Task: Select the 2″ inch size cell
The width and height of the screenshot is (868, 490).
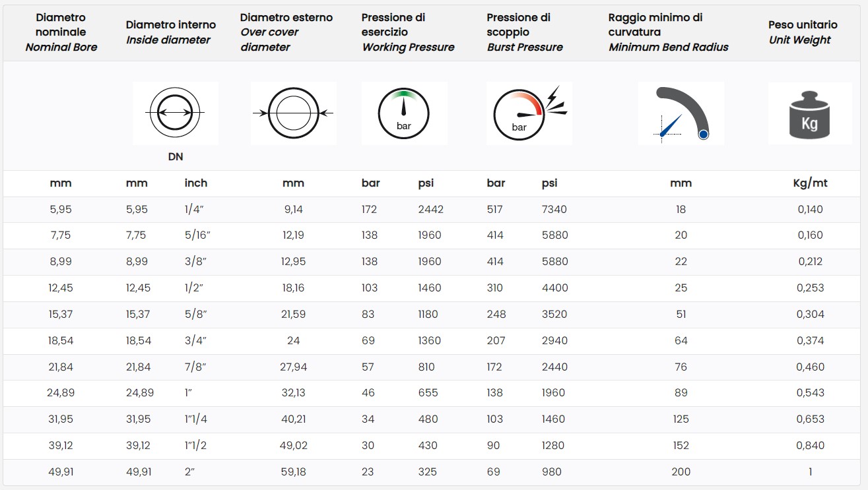Action: [x=191, y=472]
